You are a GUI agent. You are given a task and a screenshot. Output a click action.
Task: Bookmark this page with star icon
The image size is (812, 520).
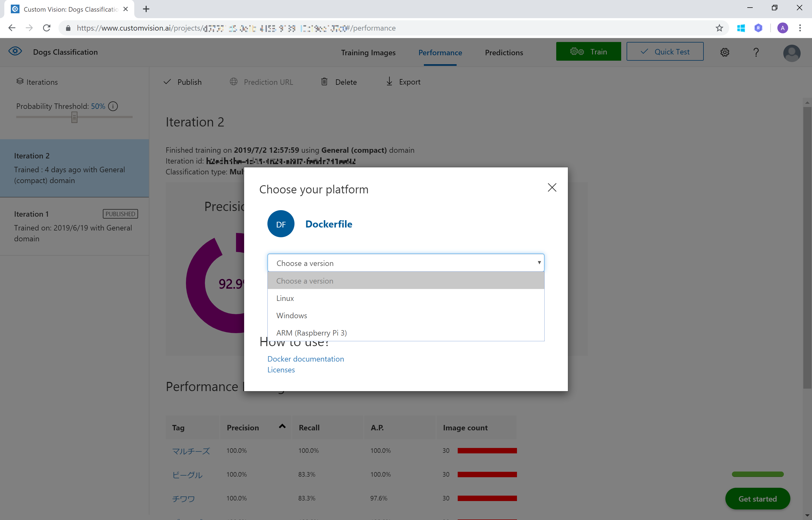pos(719,28)
